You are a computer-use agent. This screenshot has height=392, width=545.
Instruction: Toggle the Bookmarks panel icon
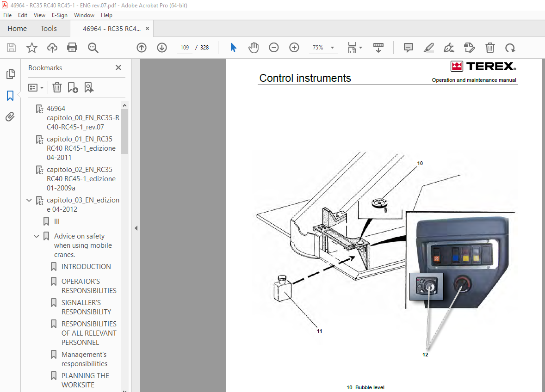(10, 96)
